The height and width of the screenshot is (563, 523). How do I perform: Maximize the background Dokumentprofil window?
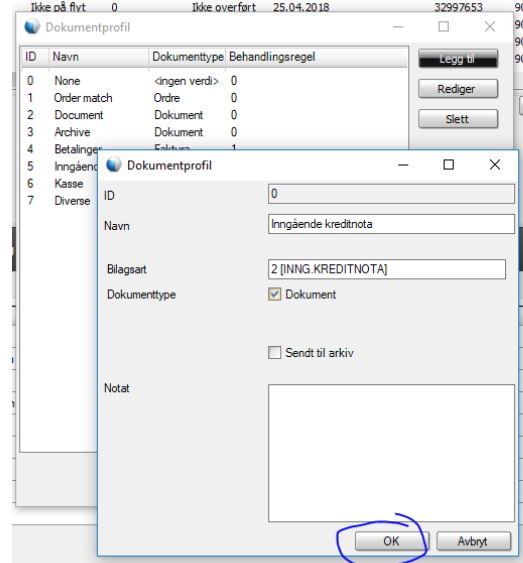click(x=444, y=27)
